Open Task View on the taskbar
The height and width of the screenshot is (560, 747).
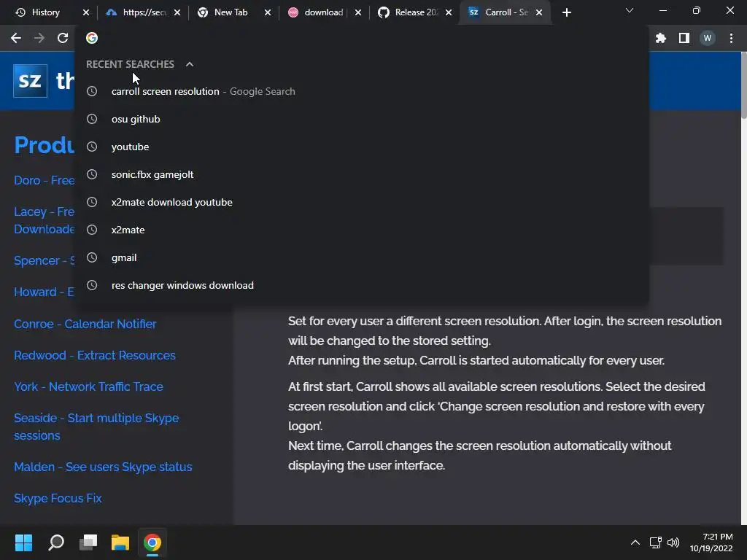click(x=88, y=542)
